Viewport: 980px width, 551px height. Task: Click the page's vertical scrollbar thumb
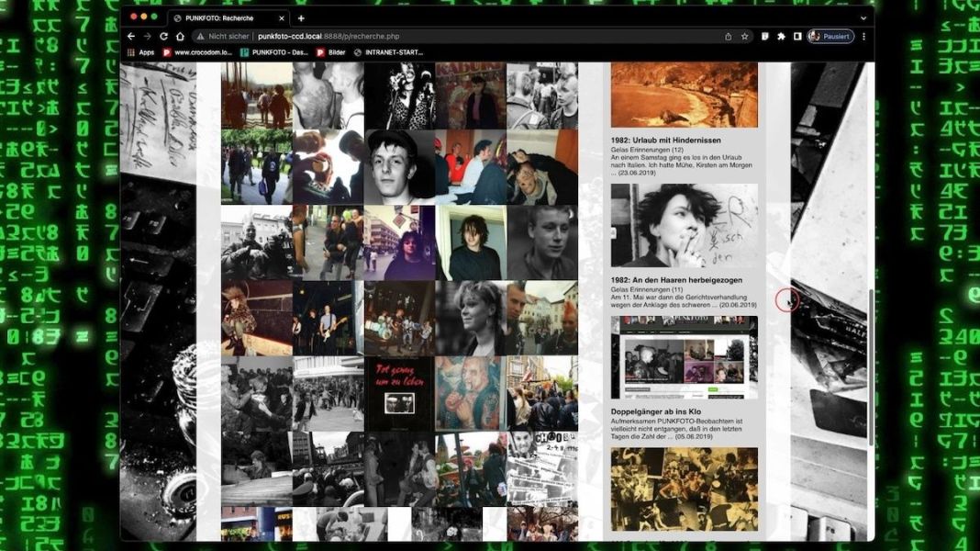coord(870,367)
